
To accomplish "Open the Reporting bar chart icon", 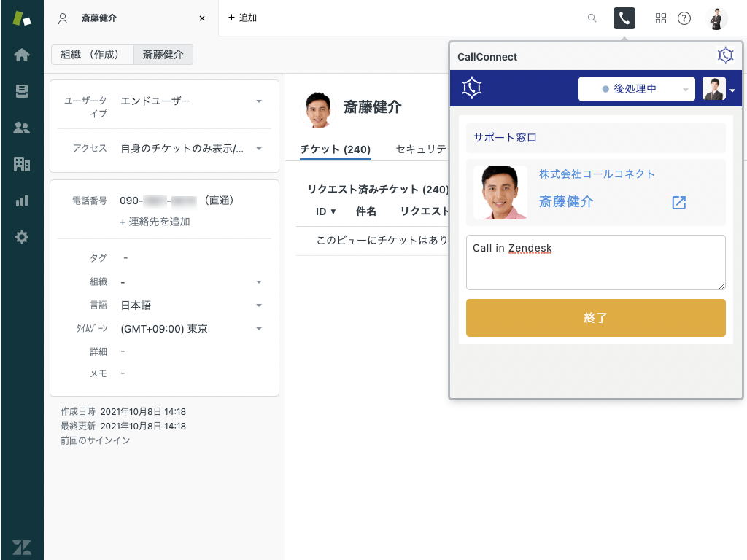I will tap(22, 201).
